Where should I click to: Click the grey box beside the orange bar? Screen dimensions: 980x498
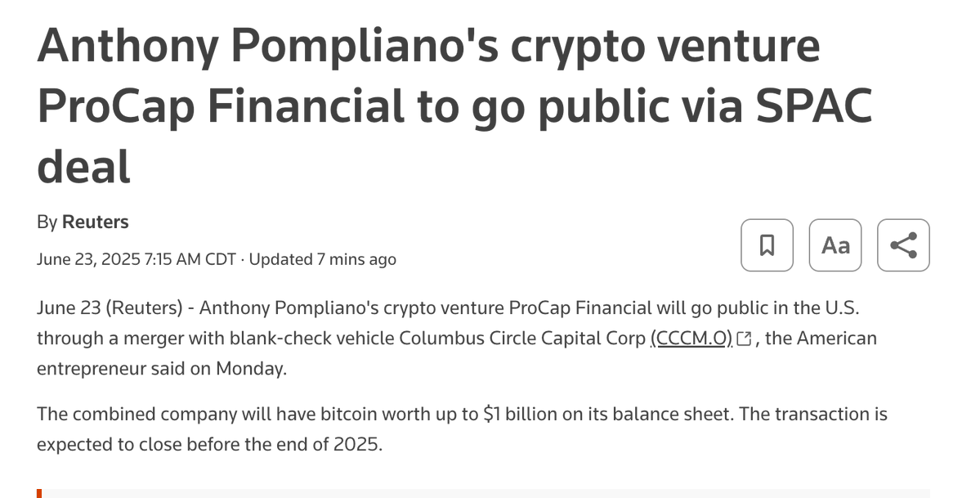click(486, 494)
